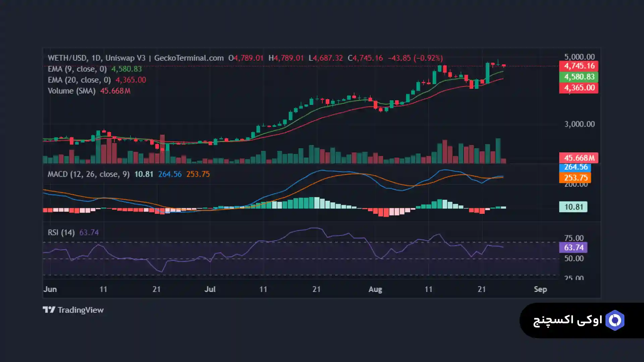644x362 pixels.
Task: Click the blue 264.56 MACD tag
Action: 575,167
